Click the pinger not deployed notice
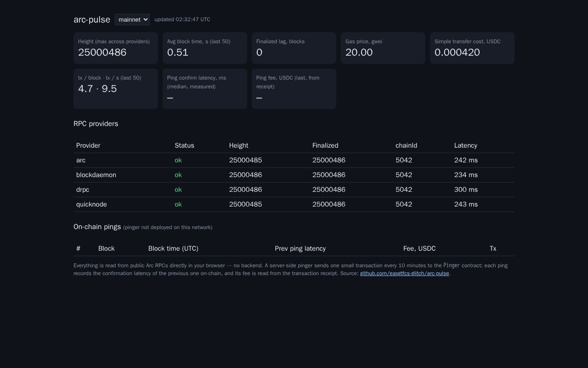 (168, 227)
